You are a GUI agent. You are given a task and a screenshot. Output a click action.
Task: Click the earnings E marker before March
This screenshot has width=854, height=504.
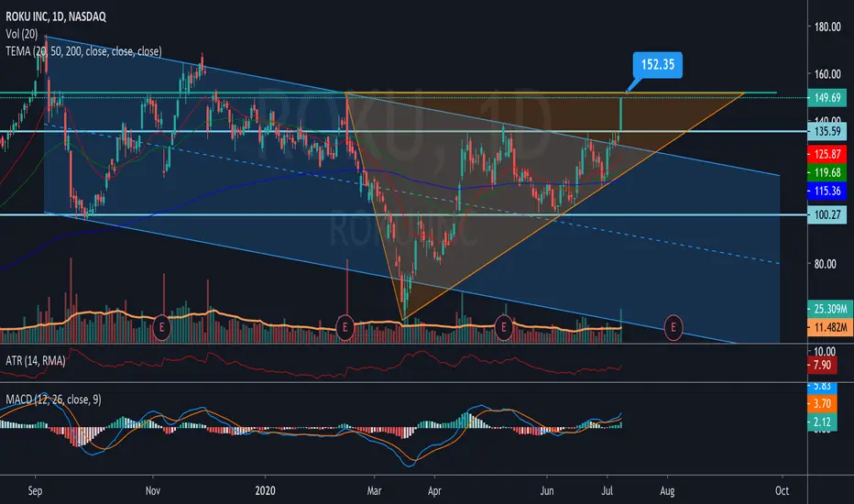345,327
